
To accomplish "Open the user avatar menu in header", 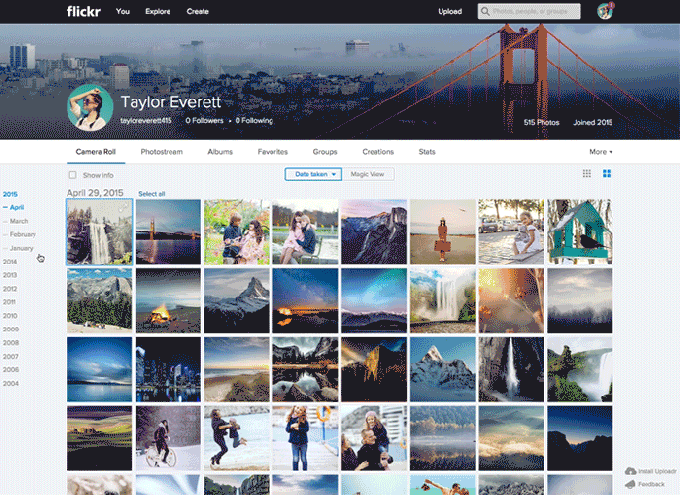I will tap(605, 11).
